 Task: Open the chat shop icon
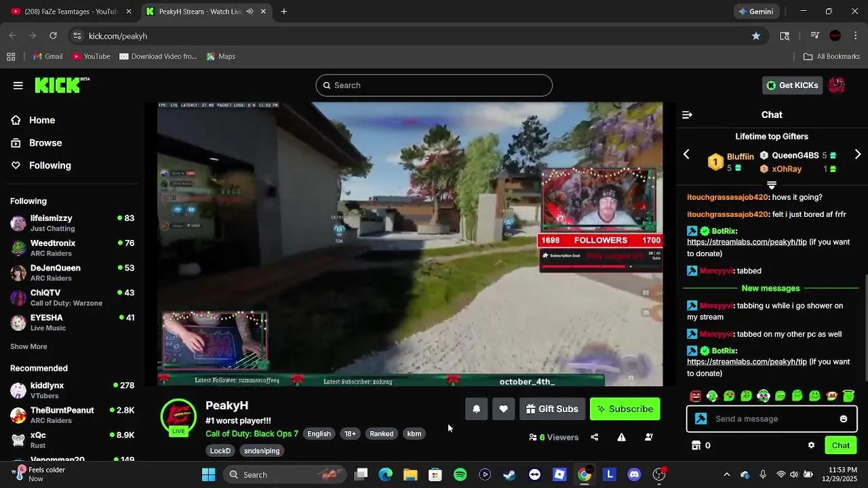pyautogui.click(x=696, y=445)
